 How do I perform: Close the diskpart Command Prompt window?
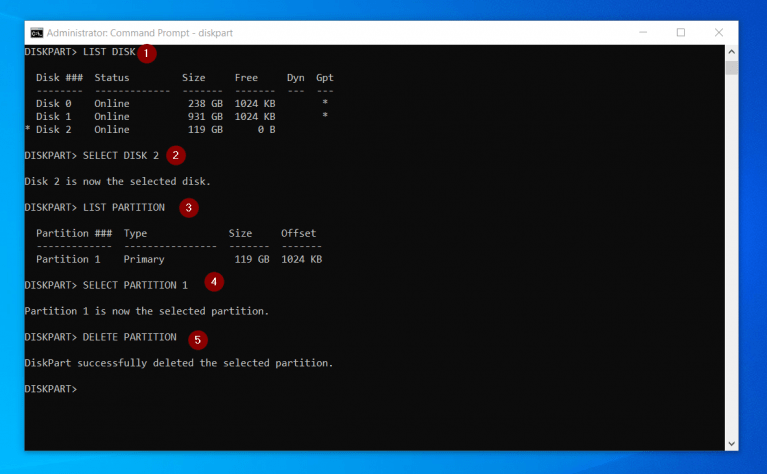719,32
